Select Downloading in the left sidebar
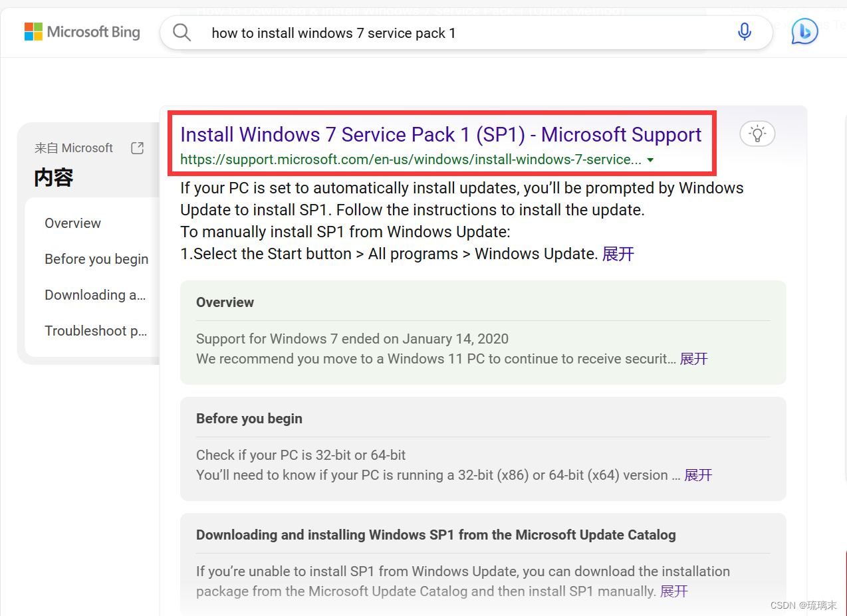 pyautogui.click(x=94, y=294)
